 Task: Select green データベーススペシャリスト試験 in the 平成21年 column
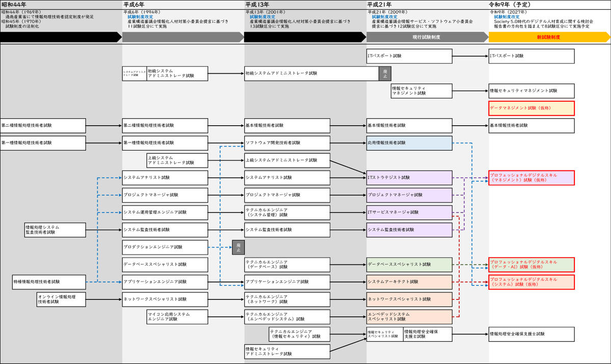pyautogui.click(x=409, y=264)
